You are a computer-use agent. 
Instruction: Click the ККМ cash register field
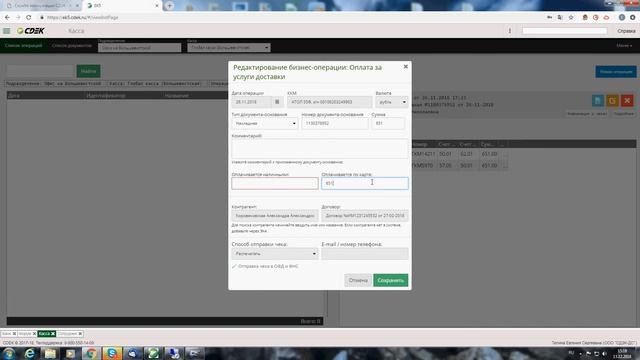[329, 102]
